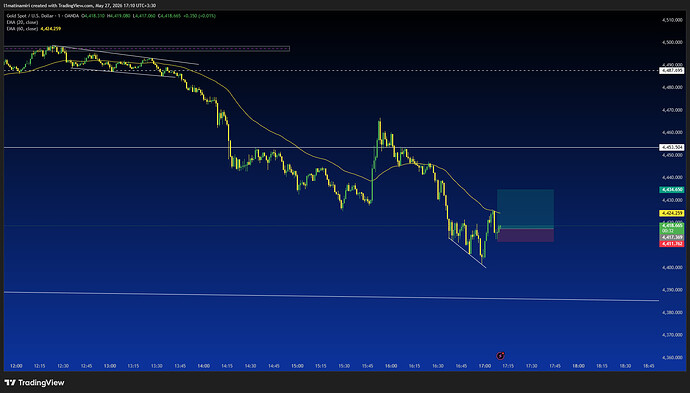Click the 16:30 time axis label

coord(438,366)
